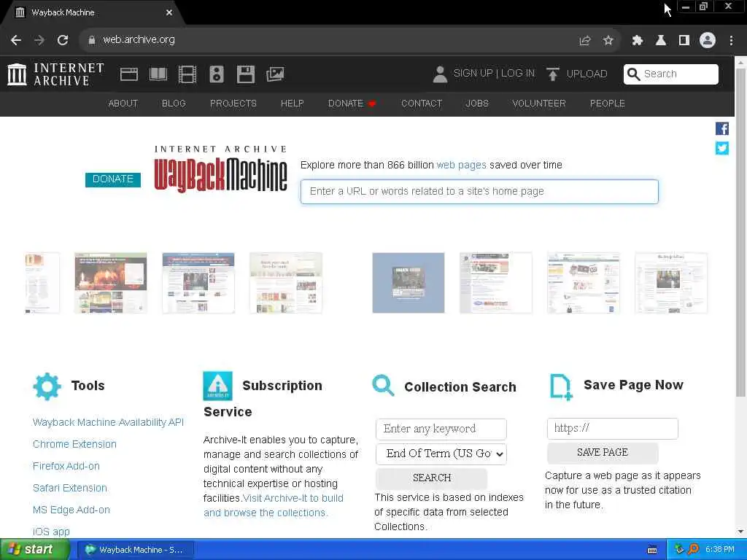Focus the Wayback URL search field

[x=479, y=192]
